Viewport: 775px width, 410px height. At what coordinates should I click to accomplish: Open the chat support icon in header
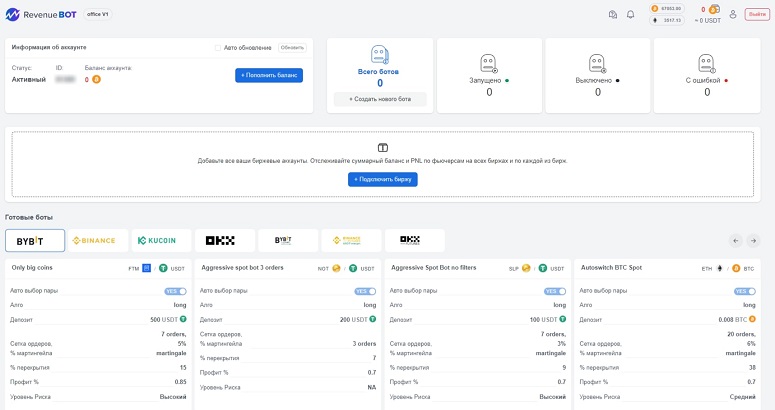(612, 14)
